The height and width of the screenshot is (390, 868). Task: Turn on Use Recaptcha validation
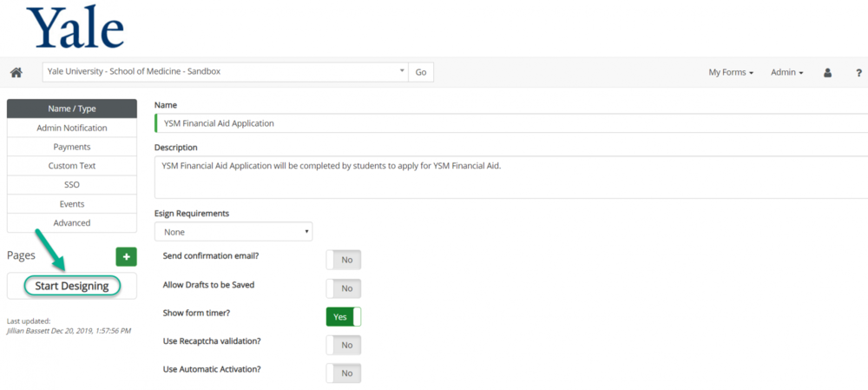(344, 345)
